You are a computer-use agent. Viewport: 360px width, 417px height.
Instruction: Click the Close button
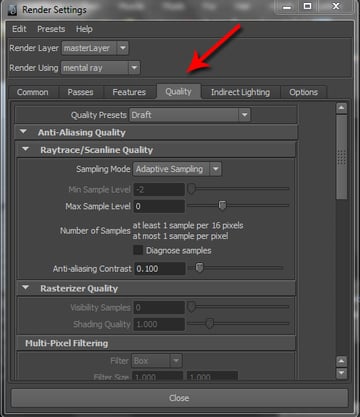(179, 398)
